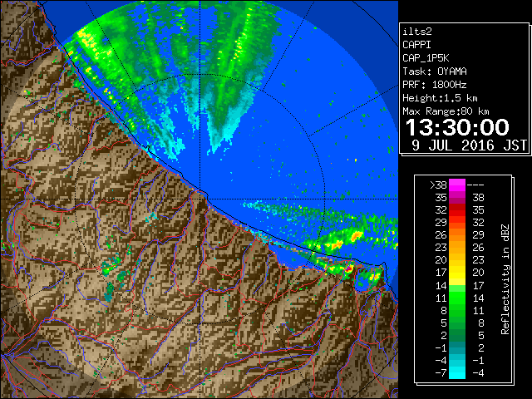532x399 pixels.
Task: Select the "Height:1.5 km" text
Action: 440,98
